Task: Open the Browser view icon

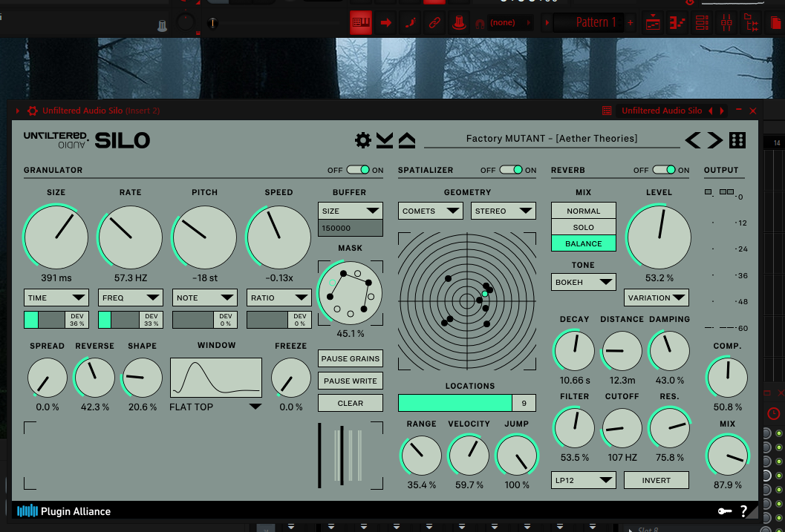Action: pyautogui.click(x=751, y=22)
